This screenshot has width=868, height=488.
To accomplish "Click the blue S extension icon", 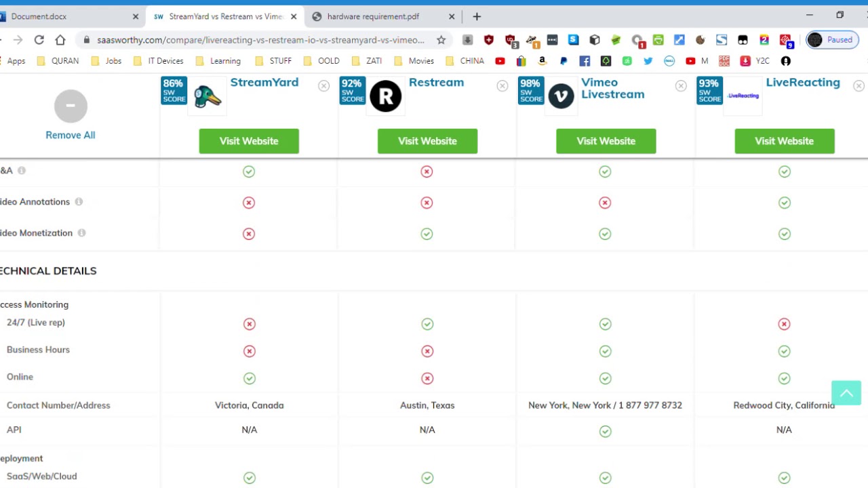I will 574,40.
